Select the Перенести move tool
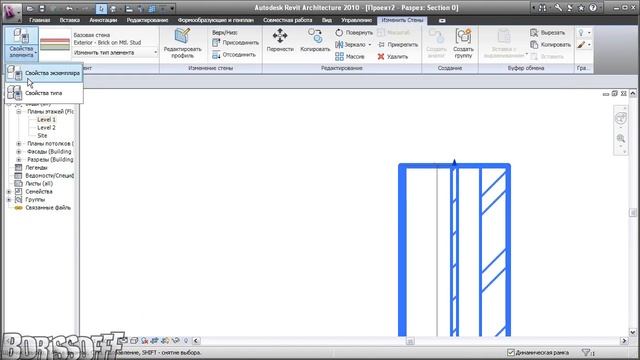 point(280,40)
